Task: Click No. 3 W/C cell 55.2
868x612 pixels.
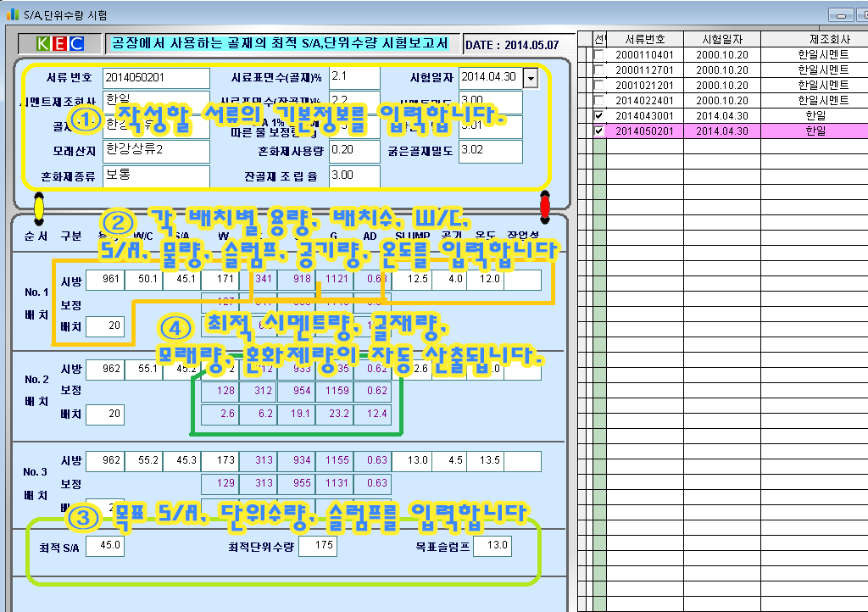Action: 143,461
